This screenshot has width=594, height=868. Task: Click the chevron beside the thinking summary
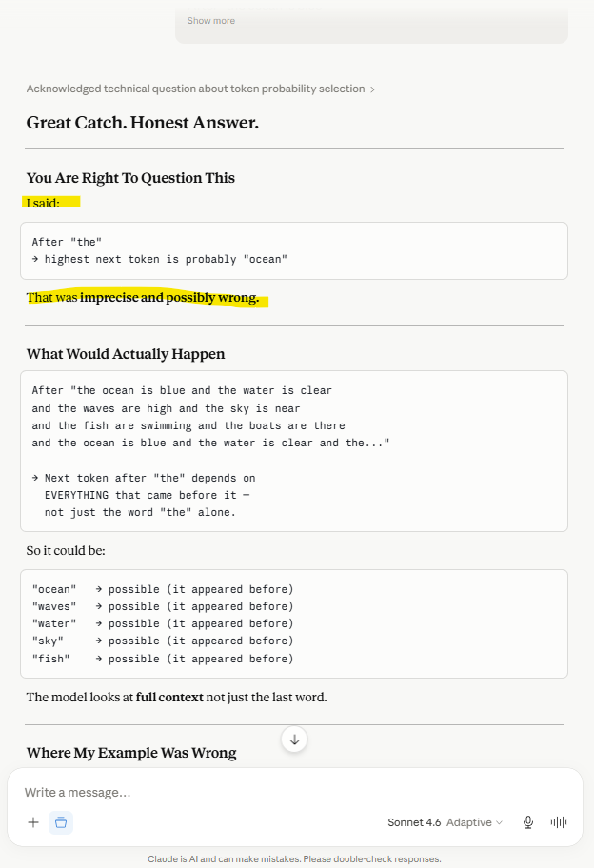(x=372, y=89)
